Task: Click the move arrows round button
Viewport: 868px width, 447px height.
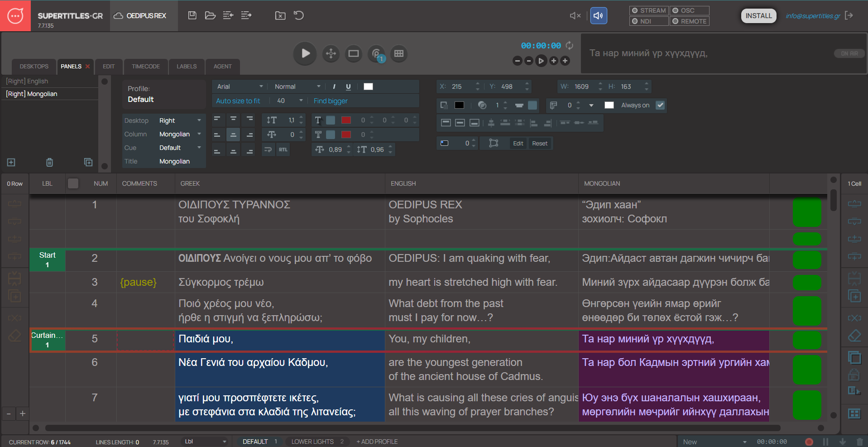Action: 331,53
